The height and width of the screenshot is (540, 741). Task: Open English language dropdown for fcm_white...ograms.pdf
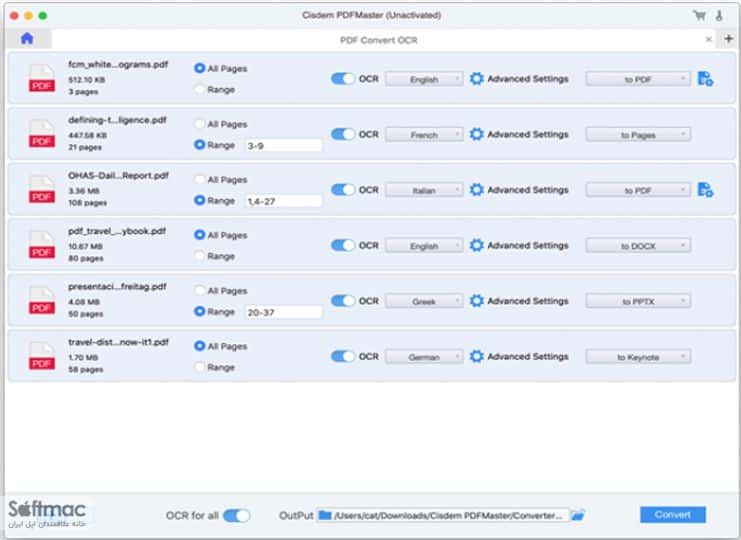point(424,79)
